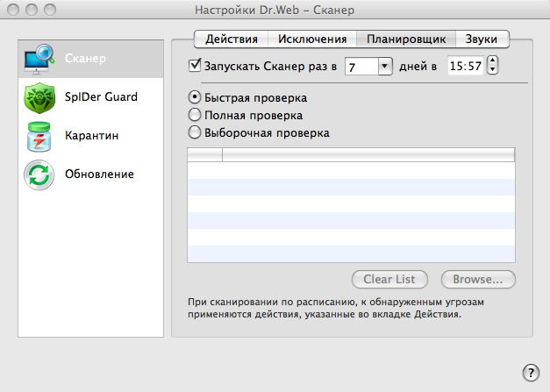The width and height of the screenshot is (550, 392).
Task: Decrease the scan time with down stepper
Action: pos(492,69)
